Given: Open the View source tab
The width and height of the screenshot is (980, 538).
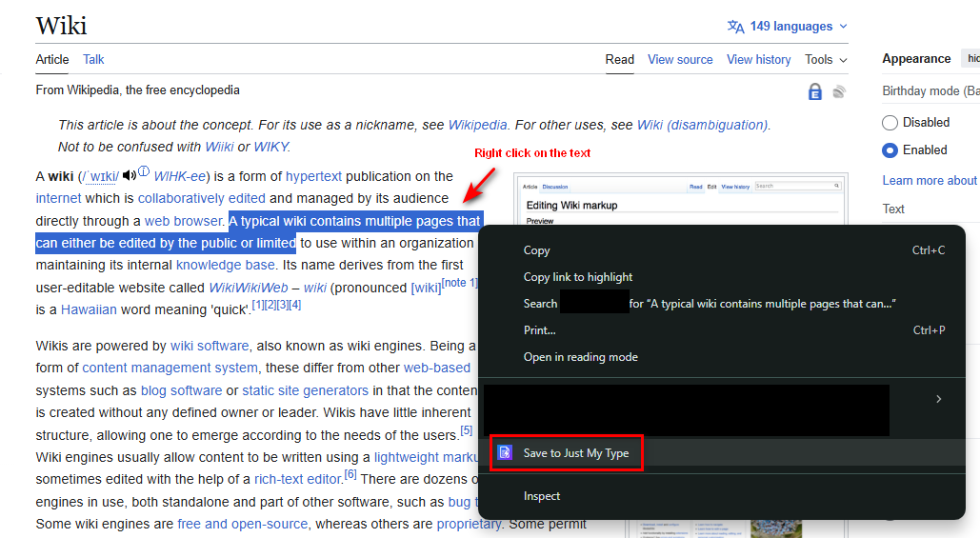Looking at the screenshot, I should (x=680, y=59).
